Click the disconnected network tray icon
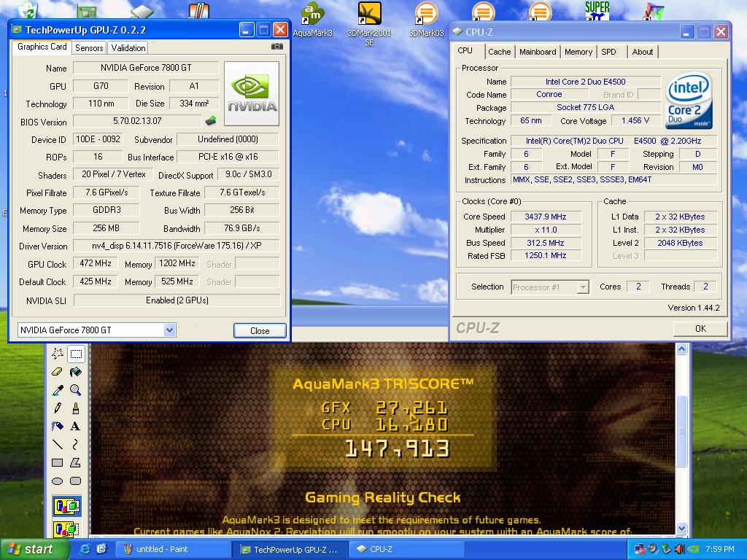747x560 pixels. 640,549
